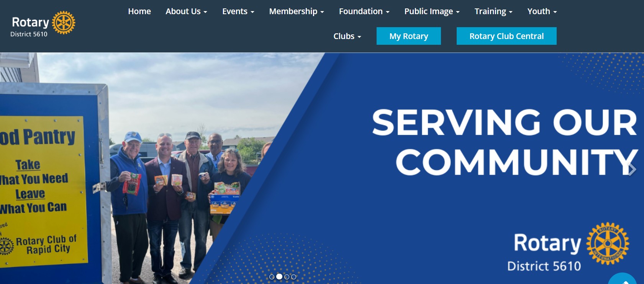Open the Youth menu
The image size is (644, 284).
(x=542, y=11)
